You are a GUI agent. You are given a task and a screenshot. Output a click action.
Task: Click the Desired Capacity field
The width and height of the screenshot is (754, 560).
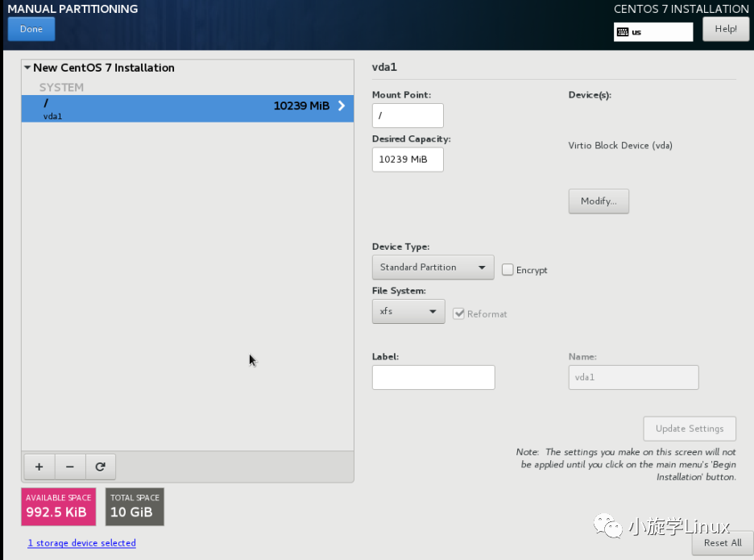click(408, 160)
